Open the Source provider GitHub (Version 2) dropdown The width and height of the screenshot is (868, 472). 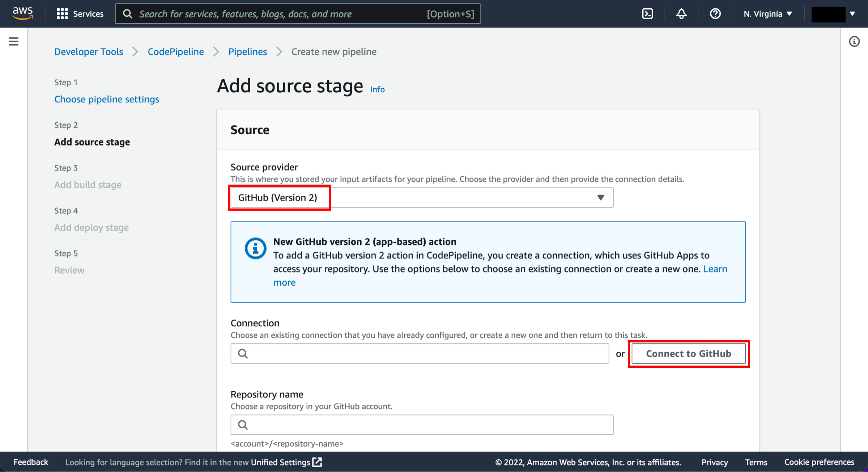click(x=422, y=198)
